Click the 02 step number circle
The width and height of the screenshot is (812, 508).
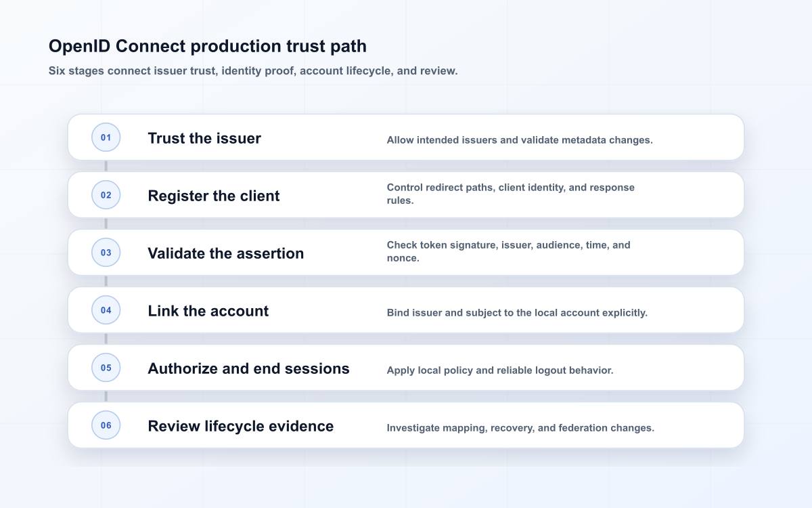(x=106, y=195)
